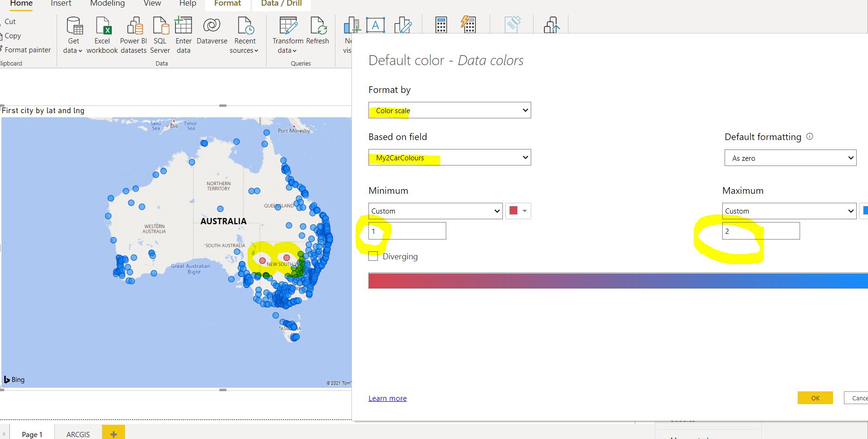This screenshot has width=868, height=439.
Task: Click the faded Sensitivity label icon
Action: 512,25
